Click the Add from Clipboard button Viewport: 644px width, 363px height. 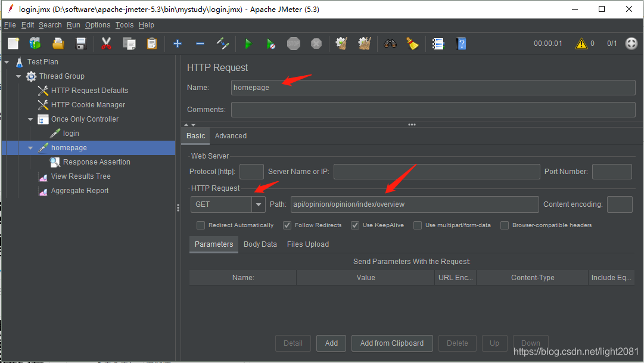[392, 343]
